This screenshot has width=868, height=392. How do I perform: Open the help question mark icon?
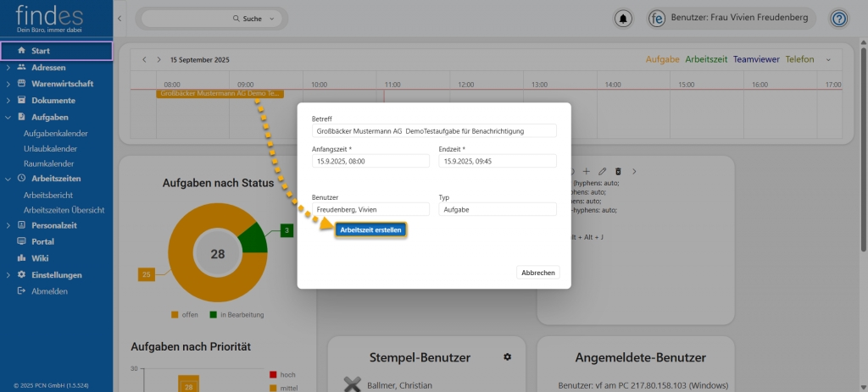pyautogui.click(x=838, y=19)
